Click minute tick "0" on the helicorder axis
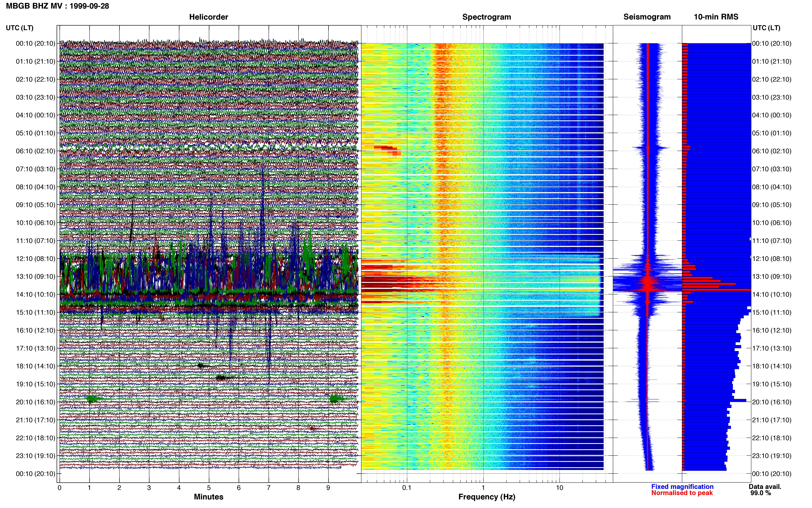Image resolution: width=812 pixels, height=508 pixels. (59, 488)
